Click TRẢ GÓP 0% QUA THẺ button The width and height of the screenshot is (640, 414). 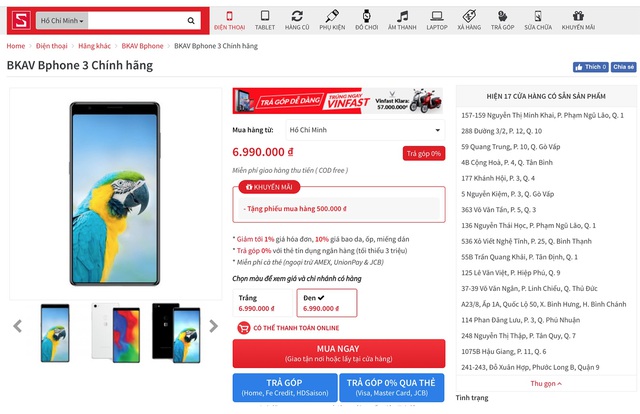pyautogui.click(x=391, y=387)
